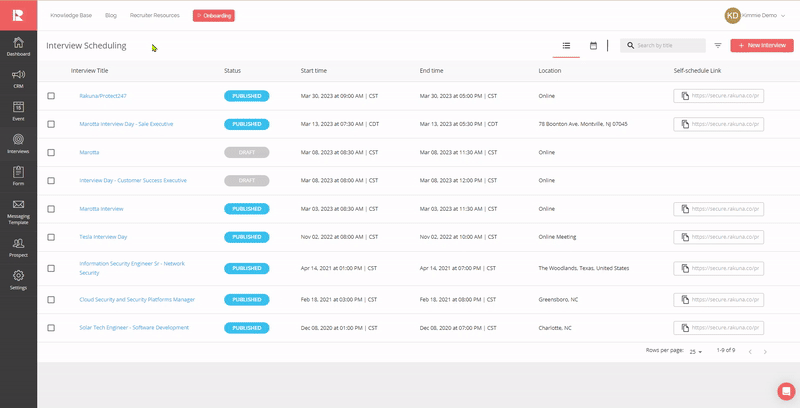Viewport: 800px width, 408px height.
Task: Copy Information Security Engineer self-schedule link
Action: (x=685, y=268)
